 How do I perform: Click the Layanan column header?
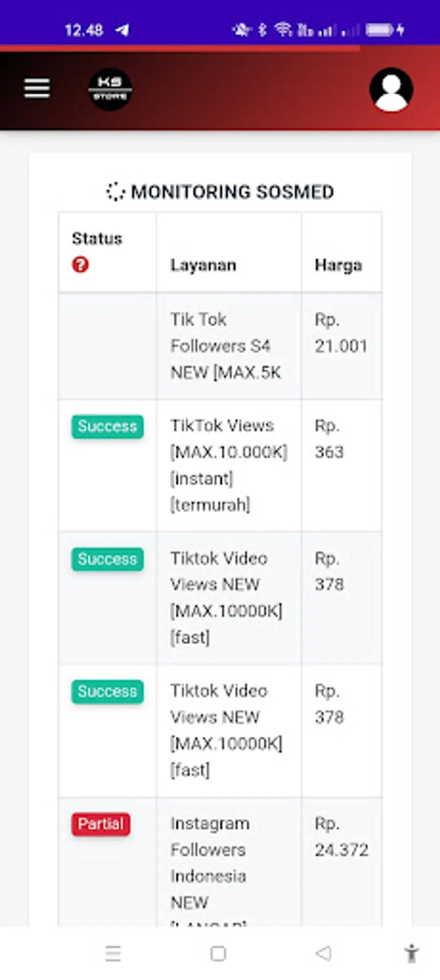pos(203,265)
